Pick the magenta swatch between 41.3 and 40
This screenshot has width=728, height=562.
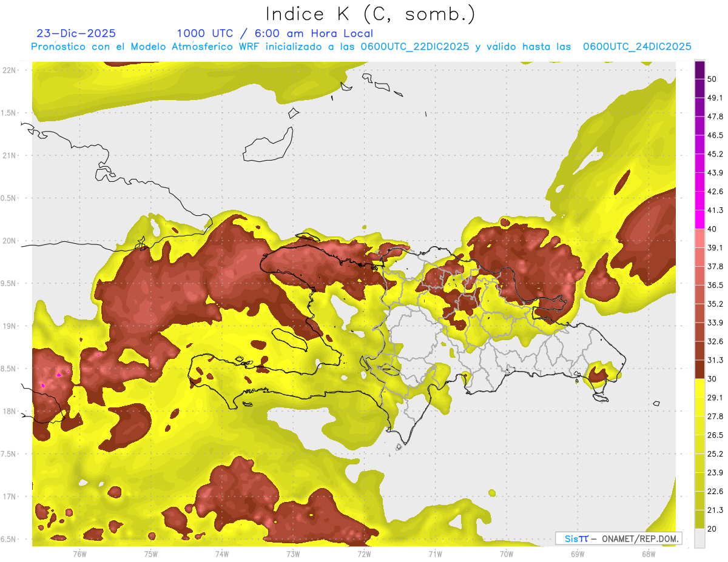699,219
